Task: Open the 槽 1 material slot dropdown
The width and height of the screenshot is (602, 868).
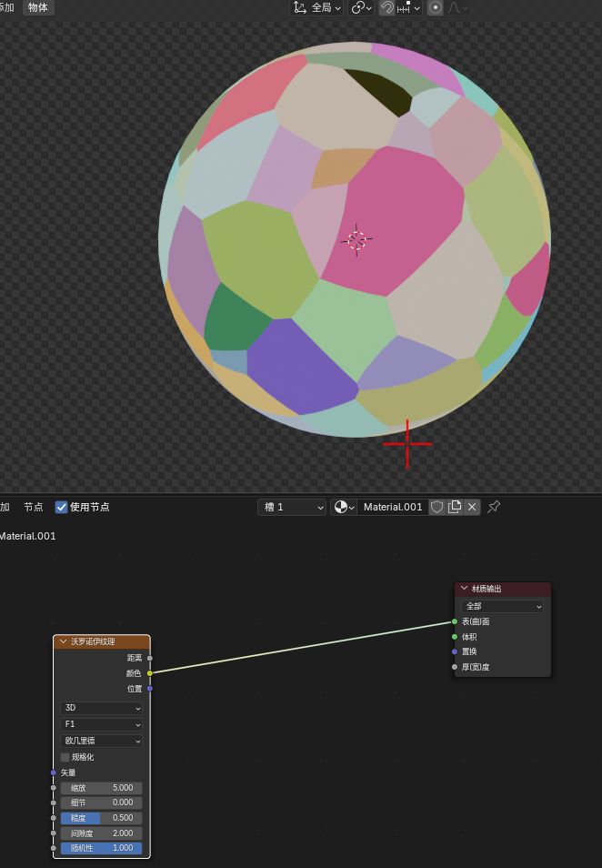Action: [292, 507]
